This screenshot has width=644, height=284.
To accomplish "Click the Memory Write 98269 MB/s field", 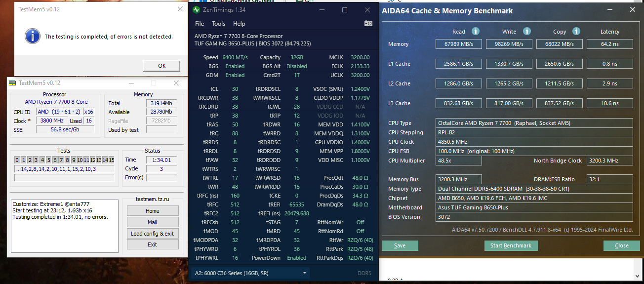I will pyautogui.click(x=509, y=44).
